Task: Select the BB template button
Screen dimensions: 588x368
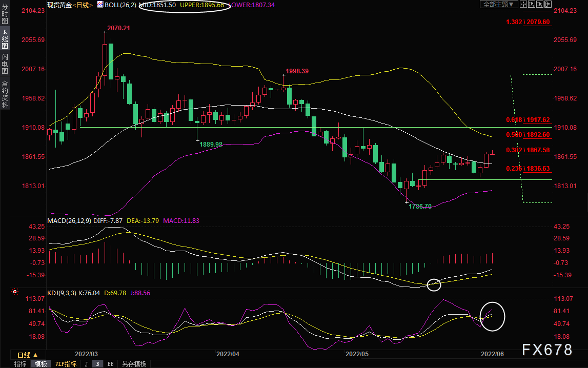Action: (x=110, y=364)
